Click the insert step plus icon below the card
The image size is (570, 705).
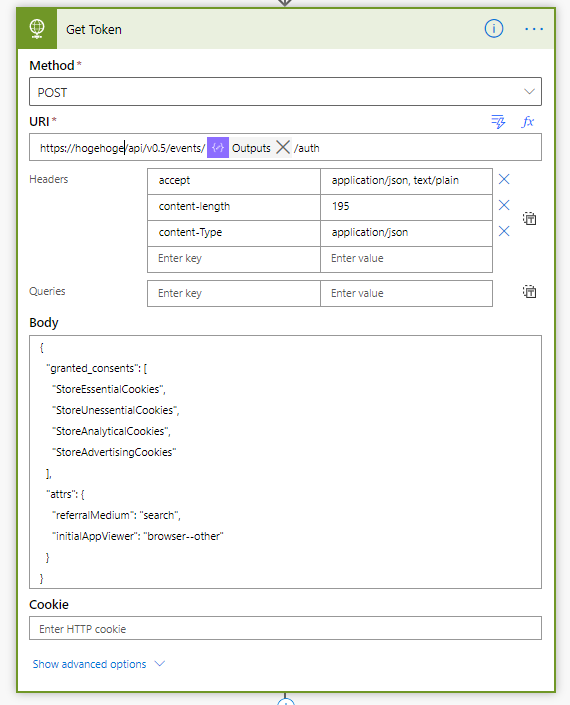(x=285, y=701)
